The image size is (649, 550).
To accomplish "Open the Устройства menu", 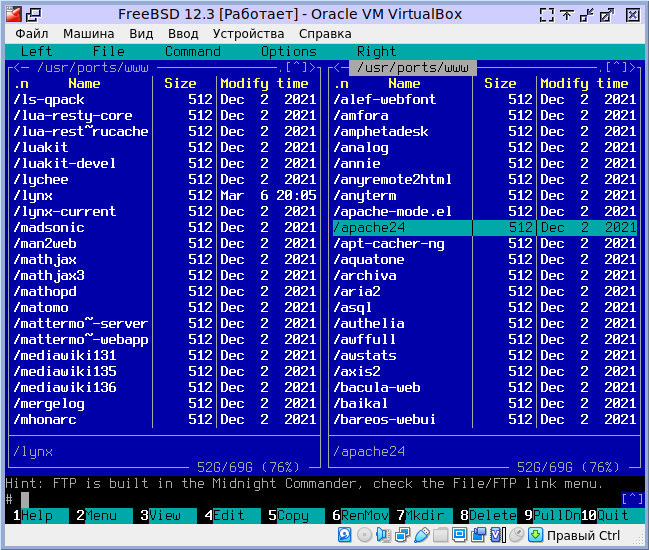I will pos(248,34).
